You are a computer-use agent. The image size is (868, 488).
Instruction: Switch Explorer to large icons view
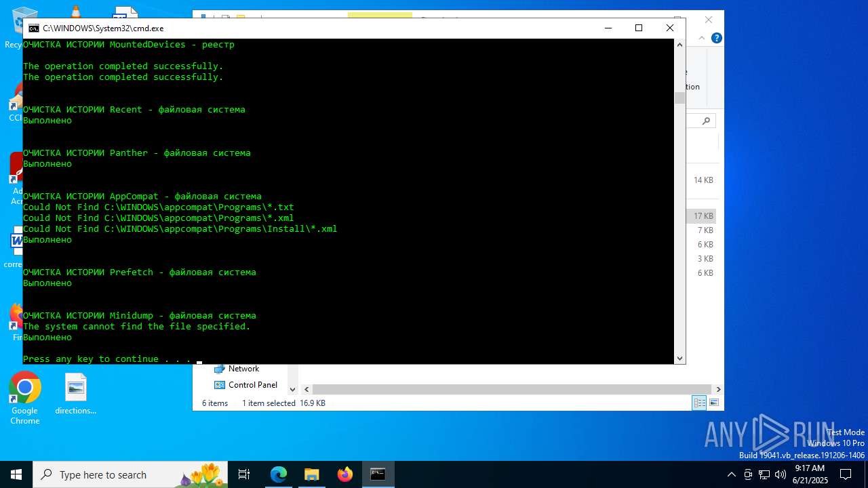[713, 403]
